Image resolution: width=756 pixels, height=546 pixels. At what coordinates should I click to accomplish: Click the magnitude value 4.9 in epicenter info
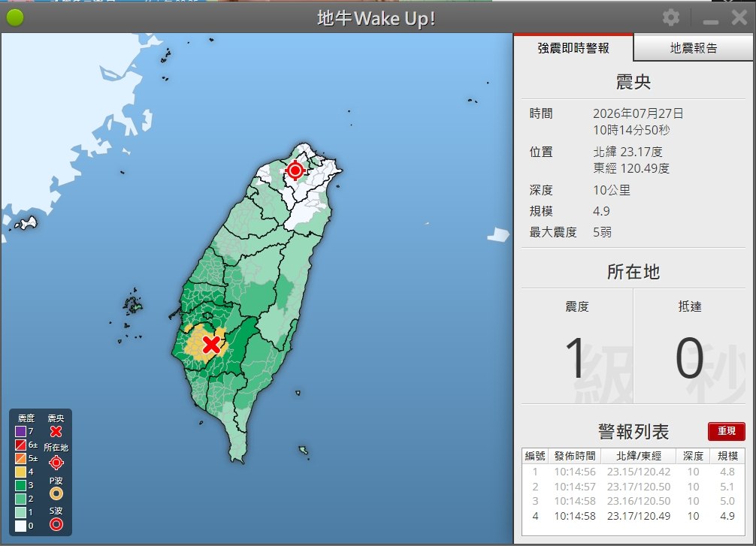pyautogui.click(x=601, y=211)
